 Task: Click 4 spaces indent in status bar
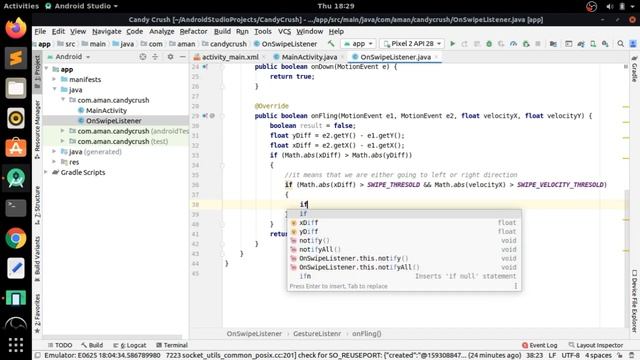(x=599, y=356)
